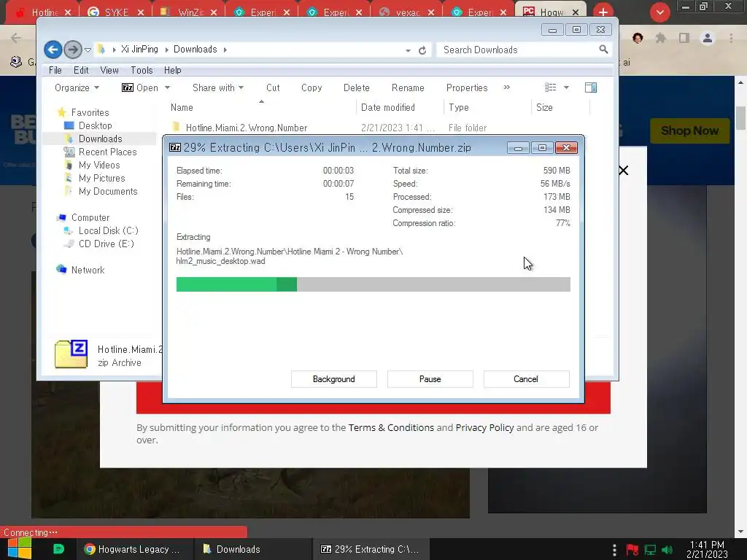Switch to Downloads taskbar item
This screenshot has height=560, width=747.
point(252,549)
